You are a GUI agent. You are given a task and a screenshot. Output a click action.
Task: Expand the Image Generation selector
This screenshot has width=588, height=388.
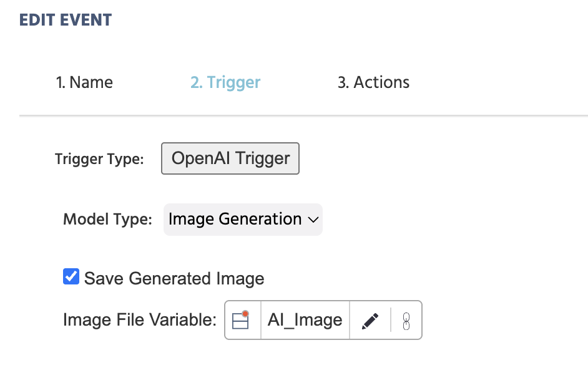pos(242,220)
